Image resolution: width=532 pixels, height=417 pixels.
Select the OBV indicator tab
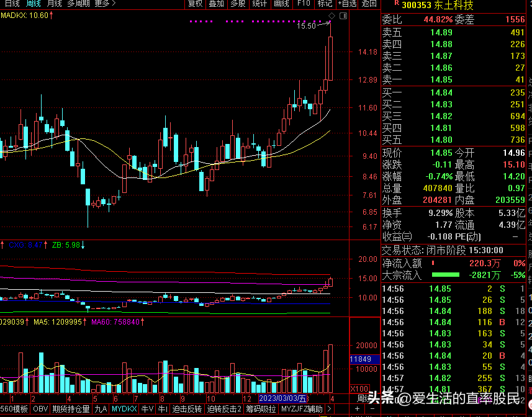(40, 410)
